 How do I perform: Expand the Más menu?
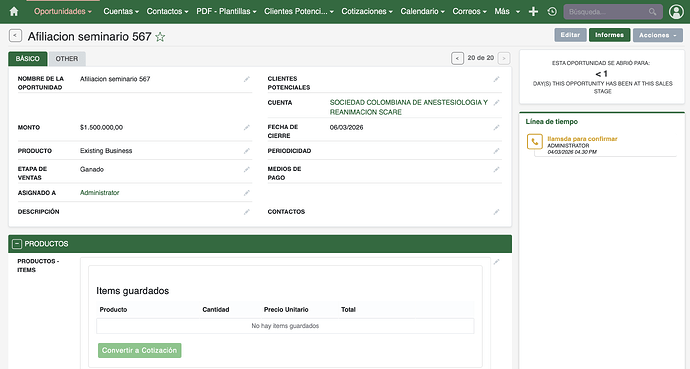[x=507, y=11]
